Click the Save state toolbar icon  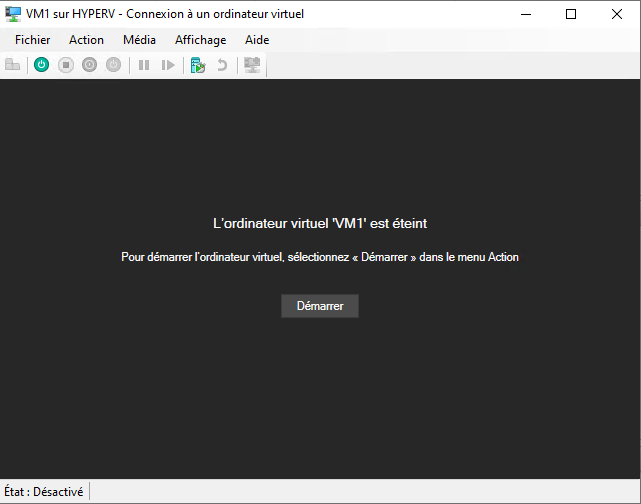(x=114, y=65)
